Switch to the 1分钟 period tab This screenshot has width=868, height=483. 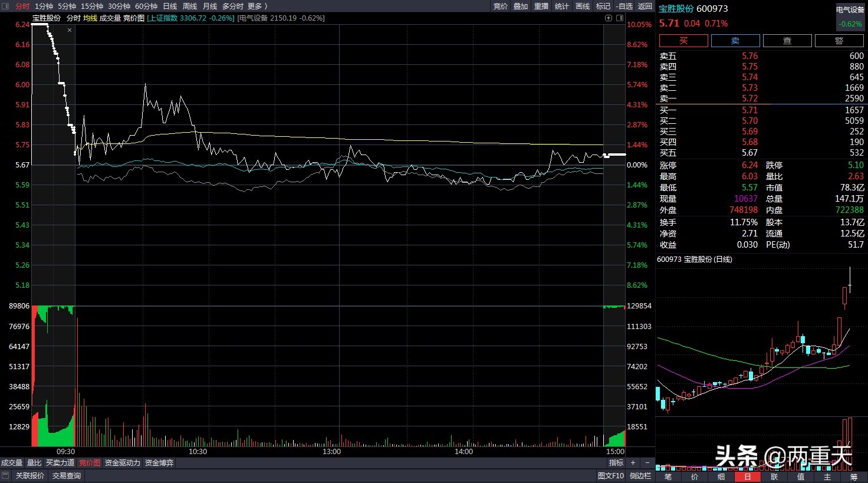[x=44, y=6]
